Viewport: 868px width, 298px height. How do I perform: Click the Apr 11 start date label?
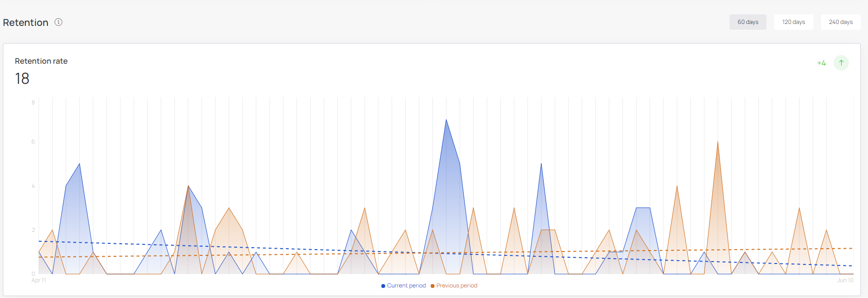pyautogui.click(x=39, y=280)
